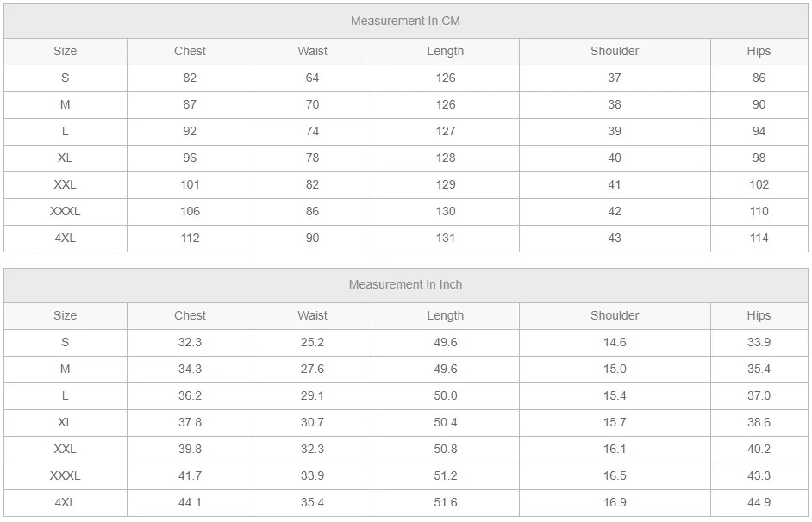
Task: Select shoulder value 40 for size XL
Action: pyautogui.click(x=615, y=158)
